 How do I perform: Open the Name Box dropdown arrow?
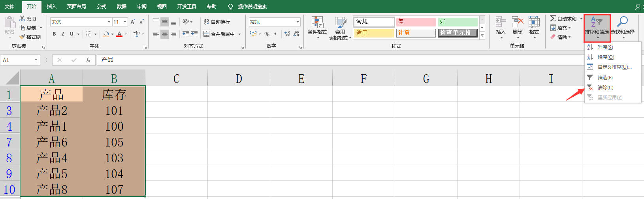click(36, 60)
